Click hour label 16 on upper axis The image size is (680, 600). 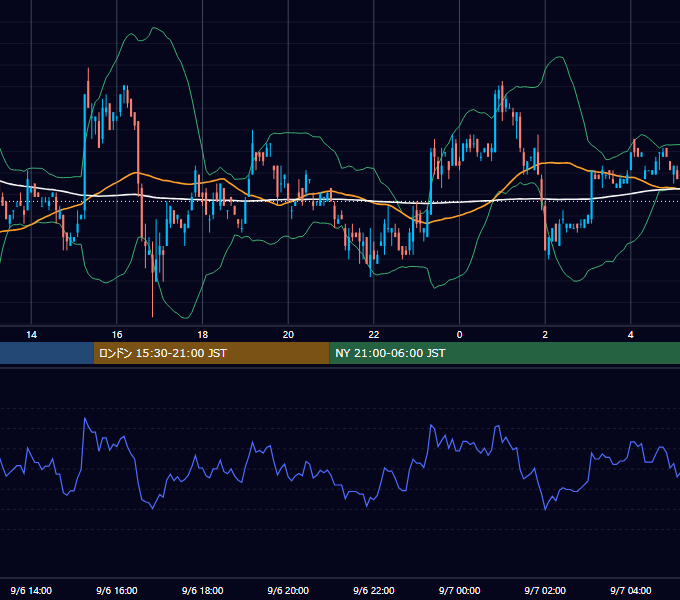[x=117, y=335]
